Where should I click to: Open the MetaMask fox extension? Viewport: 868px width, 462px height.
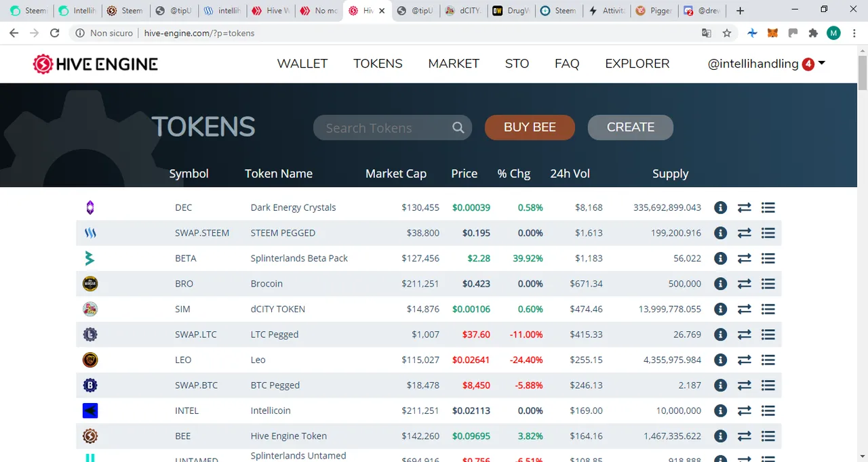point(772,33)
